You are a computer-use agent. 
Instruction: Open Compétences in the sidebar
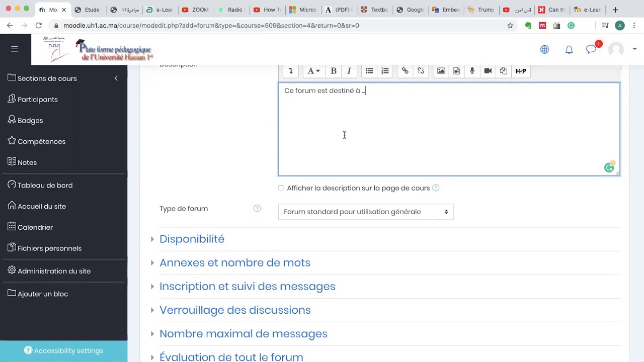coord(37,141)
